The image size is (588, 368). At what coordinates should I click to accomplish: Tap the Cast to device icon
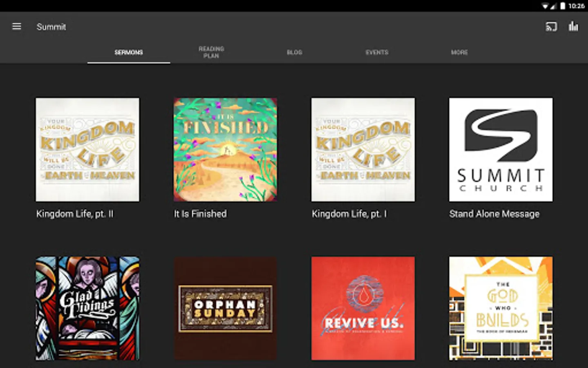point(551,27)
